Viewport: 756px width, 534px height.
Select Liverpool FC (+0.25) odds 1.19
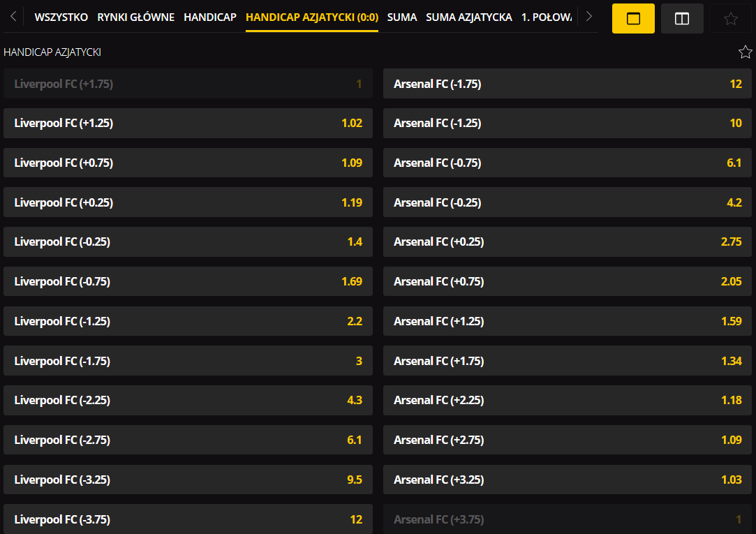click(188, 202)
